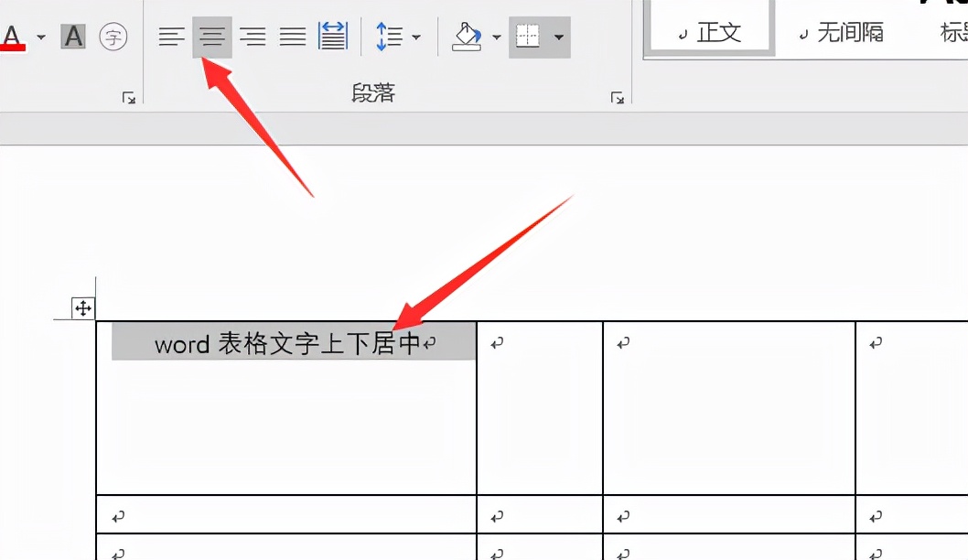Open the shading color dropdown
Screen dimensions: 968x560
click(x=497, y=37)
